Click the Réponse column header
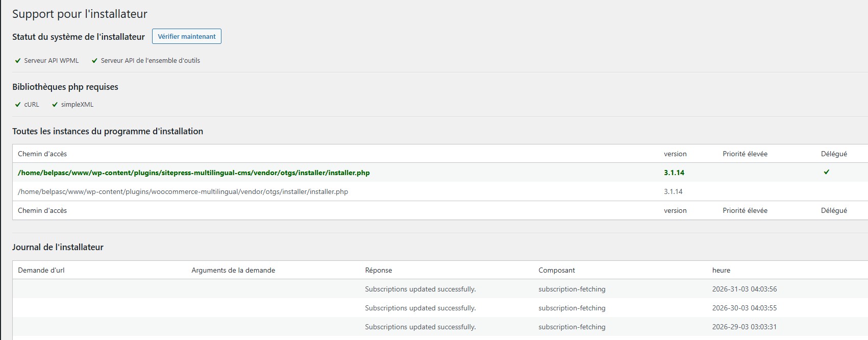The height and width of the screenshot is (340, 868). [x=378, y=270]
